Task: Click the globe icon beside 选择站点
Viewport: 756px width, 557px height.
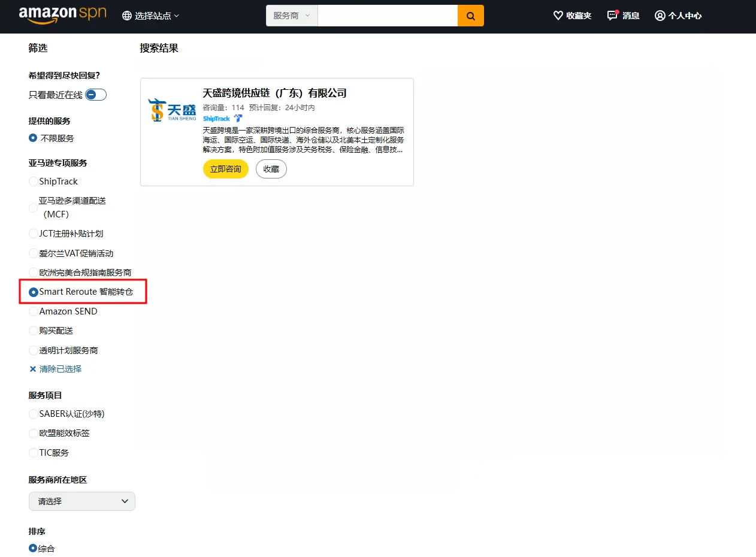Action: pos(127,16)
